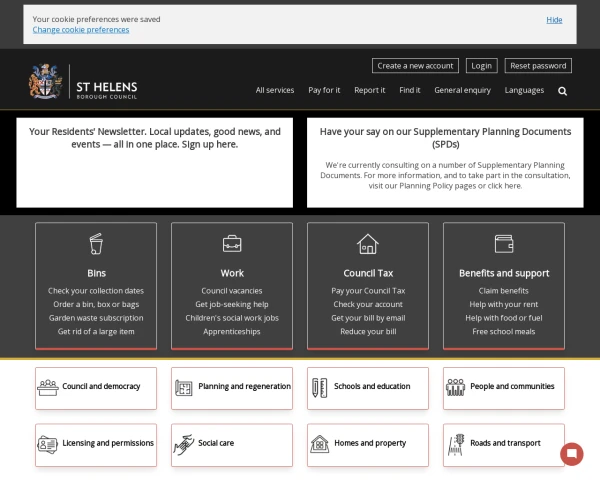Open Garden waste subscription link
Screen dimensions: 600x480
click(x=96, y=318)
